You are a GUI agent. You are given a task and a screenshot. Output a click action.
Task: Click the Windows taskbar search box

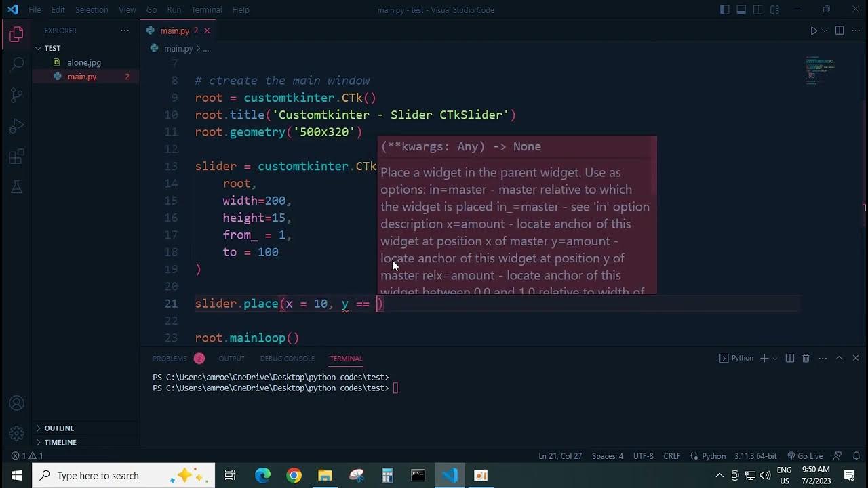click(x=124, y=475)
